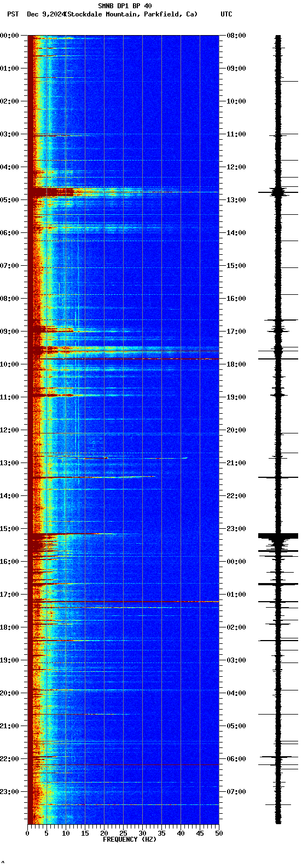Click the UTC time label '23:00'
The image size is (302, 868).
pyautogui.click(x=236, y=529)
